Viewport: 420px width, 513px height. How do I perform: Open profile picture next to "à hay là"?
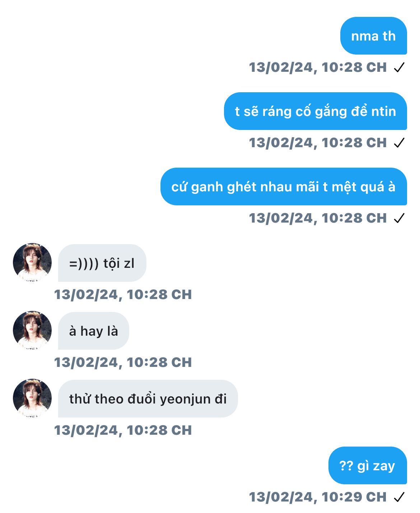point(32,330)
